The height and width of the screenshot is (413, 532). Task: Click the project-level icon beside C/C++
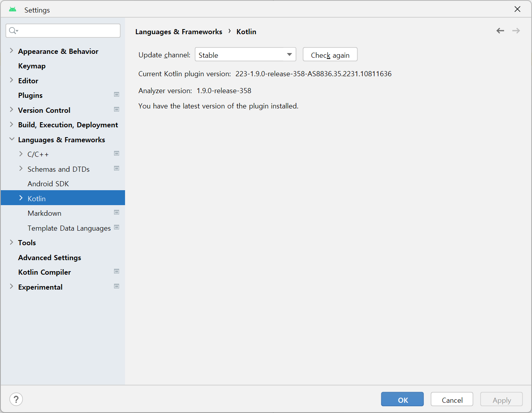coord(117,153)
